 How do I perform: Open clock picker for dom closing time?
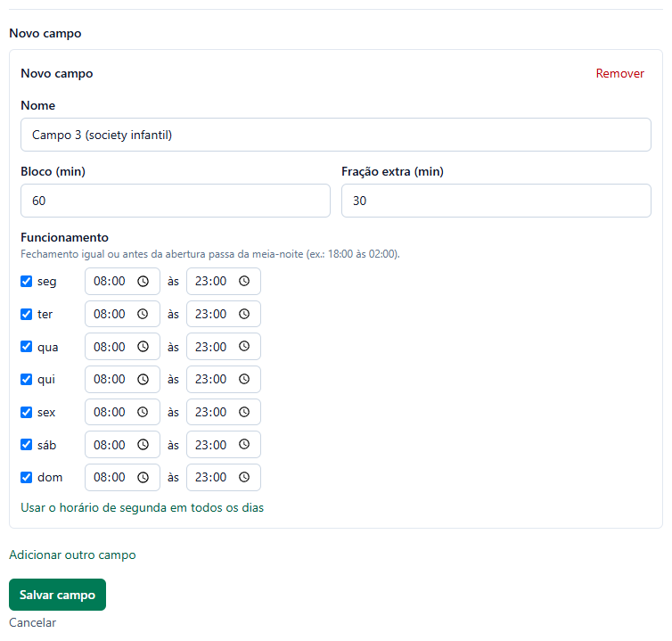(x=244, y=478)
